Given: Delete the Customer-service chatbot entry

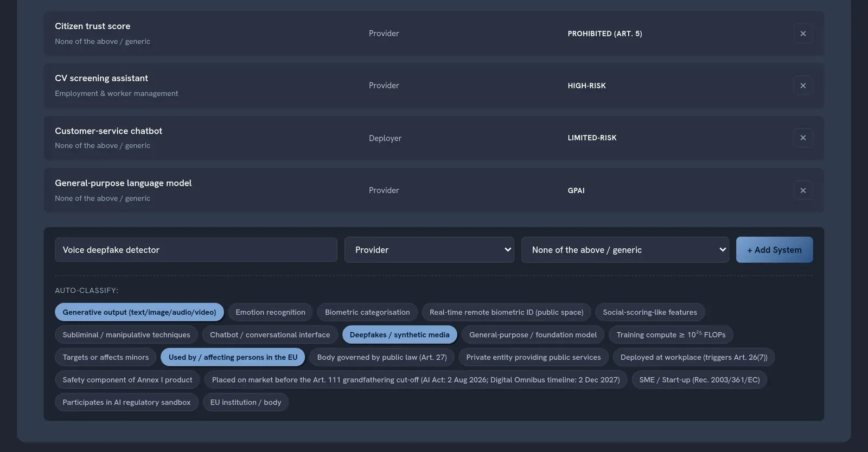Looking at the screenshot, I should 803,138.
